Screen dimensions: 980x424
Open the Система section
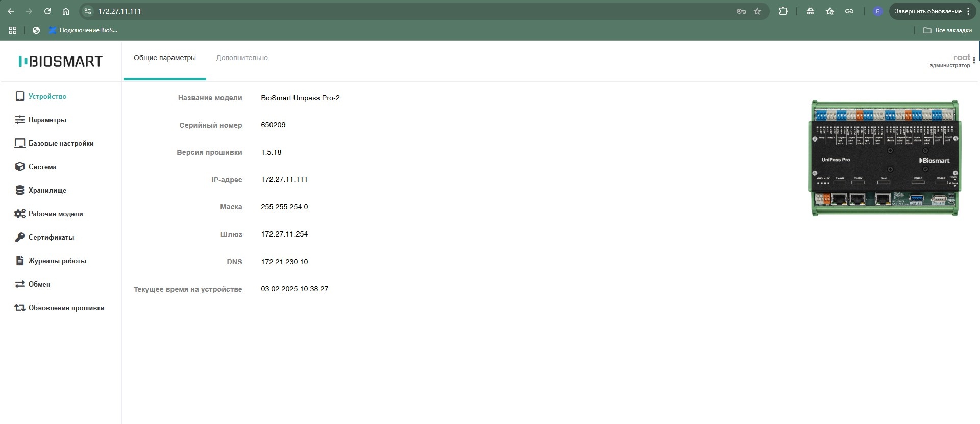pyautogui.click(x=42, y=167)
